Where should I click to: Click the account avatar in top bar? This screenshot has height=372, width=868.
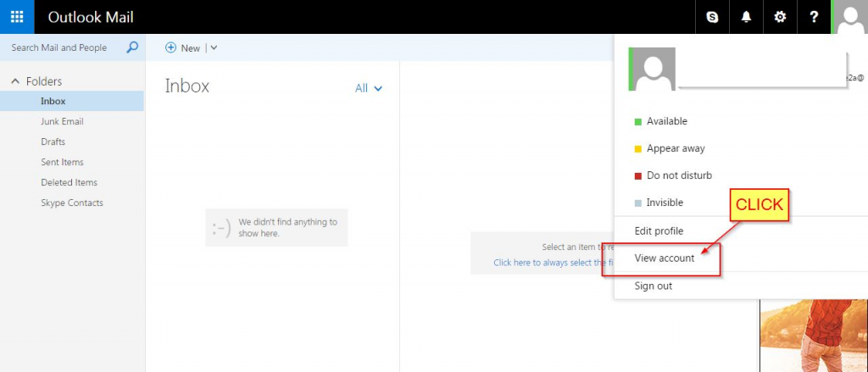point(849,17)
